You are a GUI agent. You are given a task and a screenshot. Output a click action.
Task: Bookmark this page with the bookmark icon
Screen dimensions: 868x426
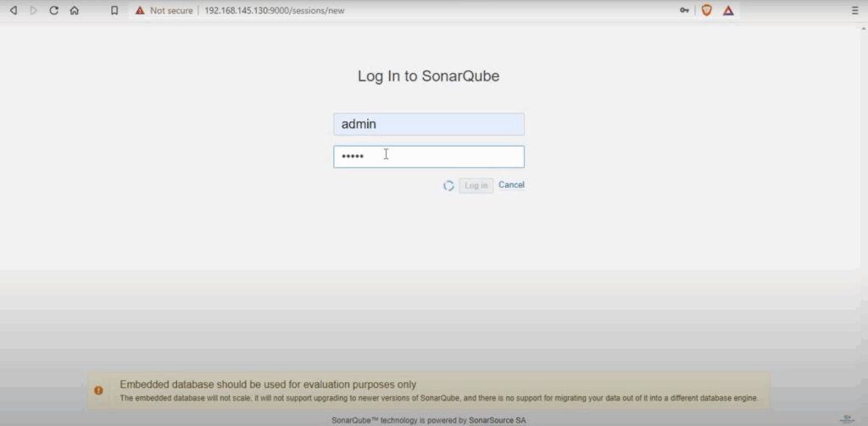(x=114, y=10)
